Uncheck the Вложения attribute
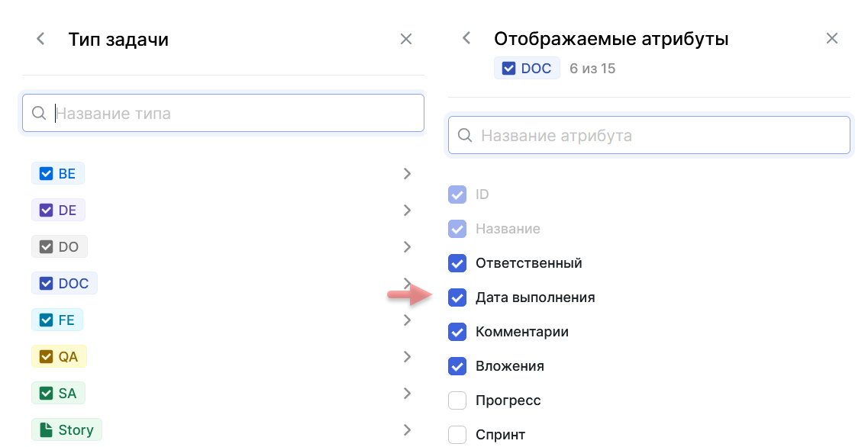Image resolution: width=868 pixels, height=447 pixels. click(x=457, y=365)
